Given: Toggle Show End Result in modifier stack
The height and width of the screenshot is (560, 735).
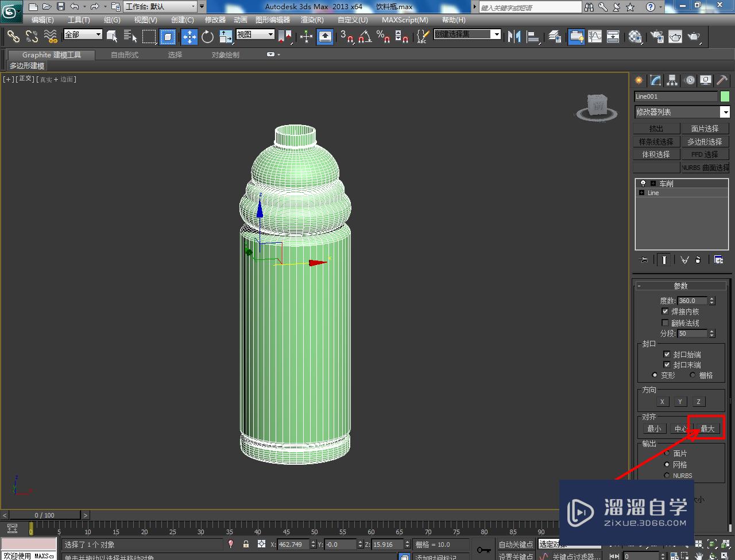Looking at the screenshot, I should pyautogui.click(x=664, y=260).
